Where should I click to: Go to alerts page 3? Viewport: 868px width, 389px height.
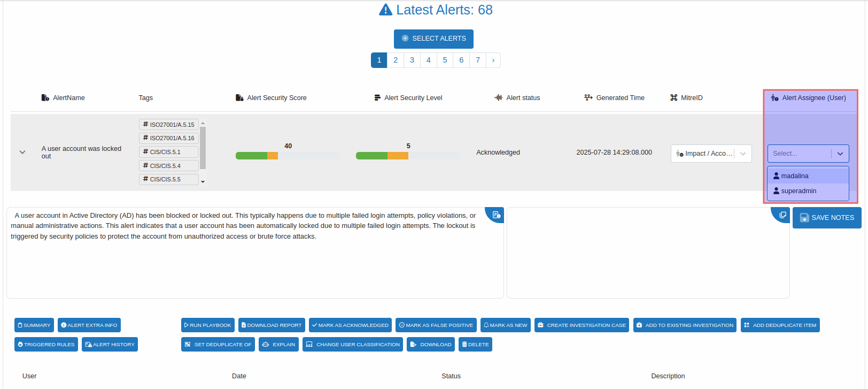(x=412, y=60)
